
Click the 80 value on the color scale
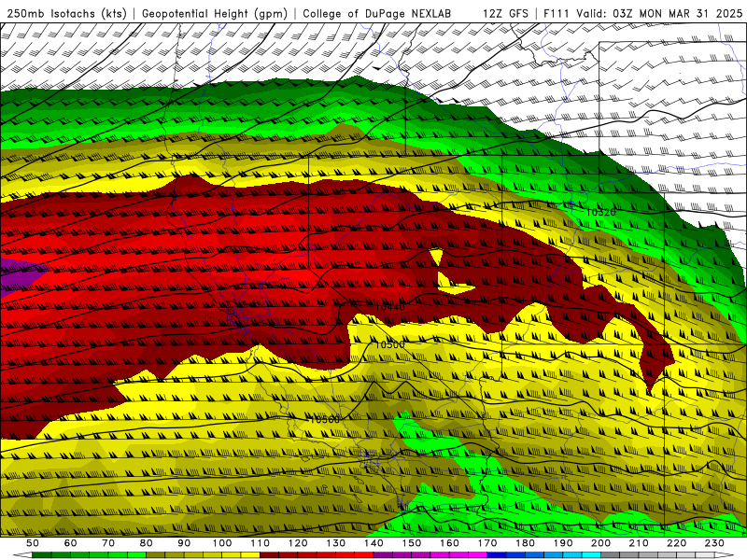tap(147, 543)
